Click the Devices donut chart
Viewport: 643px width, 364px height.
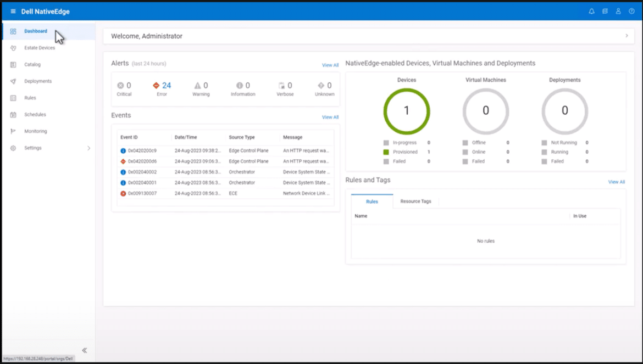tap(406, 111)
